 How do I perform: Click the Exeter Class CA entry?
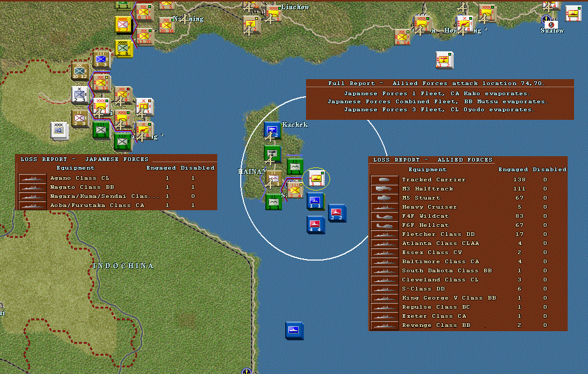[434, 316]
